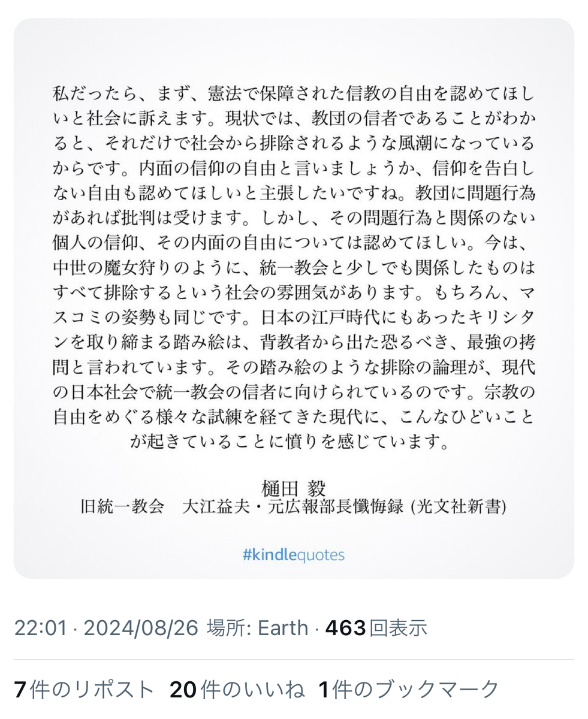This screenshot has height=719, width=588.
Task: Click the line beginning 自由をめぐる様々な試練
Action: pos(294,418)
